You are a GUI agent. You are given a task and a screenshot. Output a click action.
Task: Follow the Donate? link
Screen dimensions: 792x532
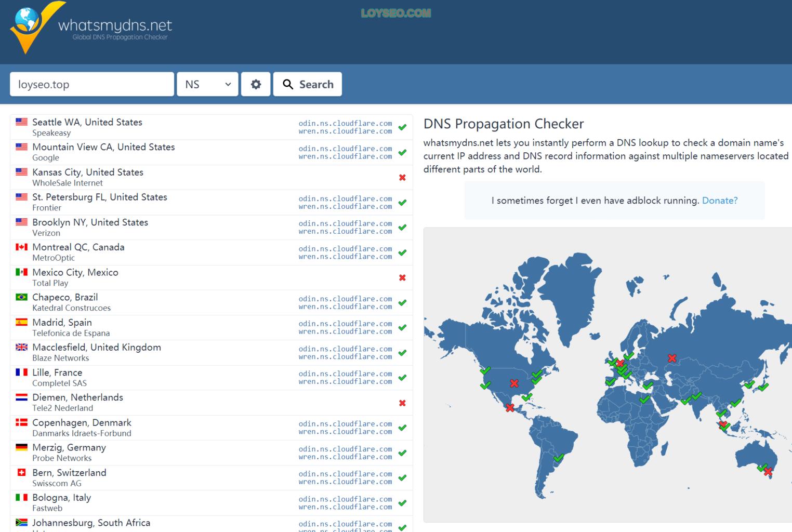pyautogui.click(x=720, y=201)
